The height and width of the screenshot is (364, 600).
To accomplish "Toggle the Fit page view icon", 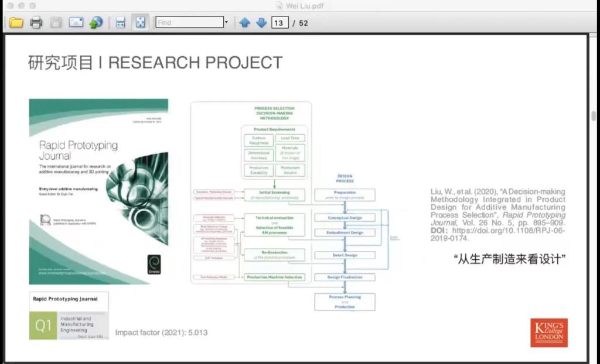I will click(140, 23).
